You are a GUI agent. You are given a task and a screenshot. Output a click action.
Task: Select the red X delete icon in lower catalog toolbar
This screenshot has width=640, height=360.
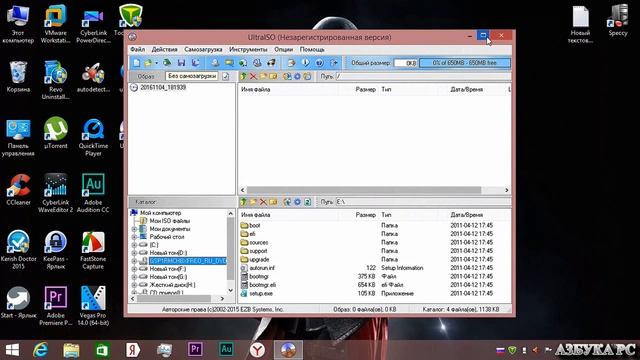(x=263, y=202)
